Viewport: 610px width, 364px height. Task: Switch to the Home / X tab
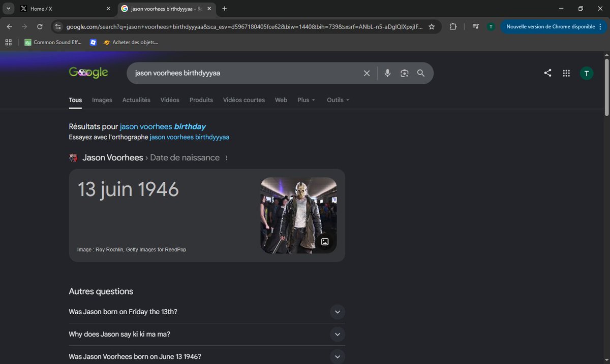coord(65,9)
